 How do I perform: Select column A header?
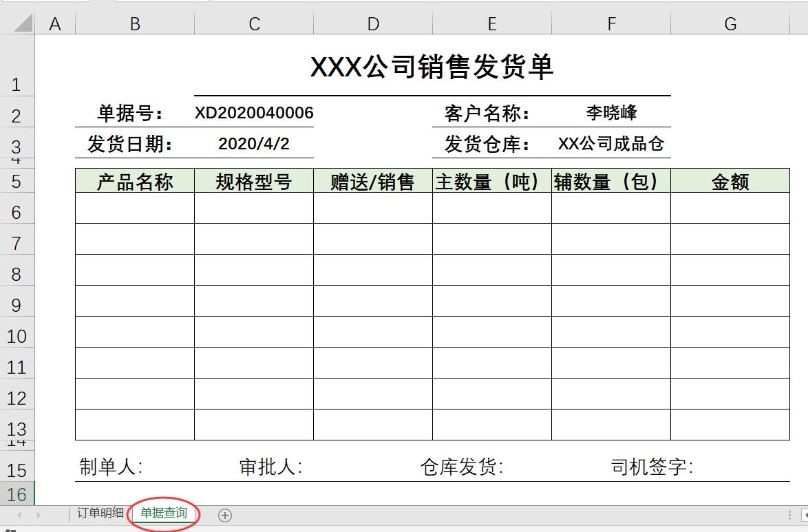pyautogui.click(x=55, y=23)
